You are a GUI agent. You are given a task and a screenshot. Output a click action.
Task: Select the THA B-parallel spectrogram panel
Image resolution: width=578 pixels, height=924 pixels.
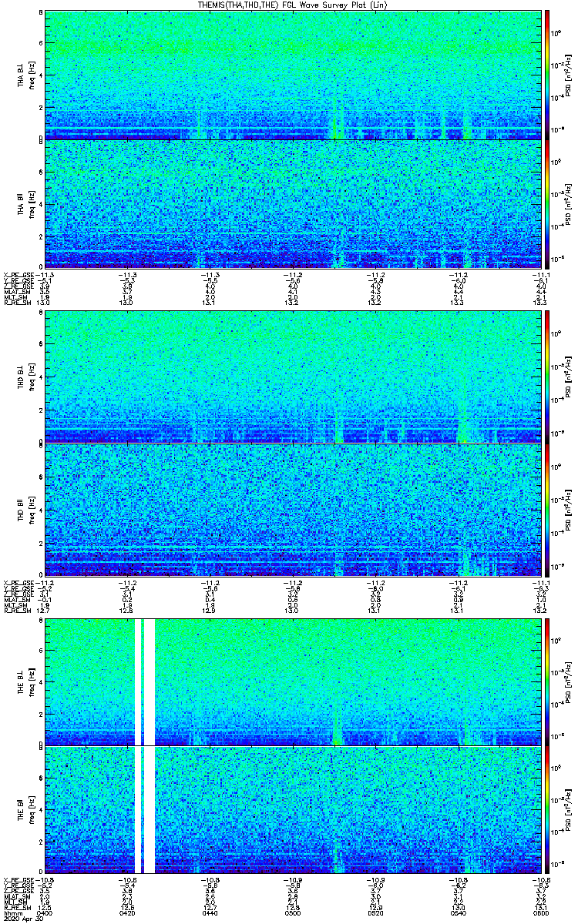pyautogui.click(x=292, y=204)
